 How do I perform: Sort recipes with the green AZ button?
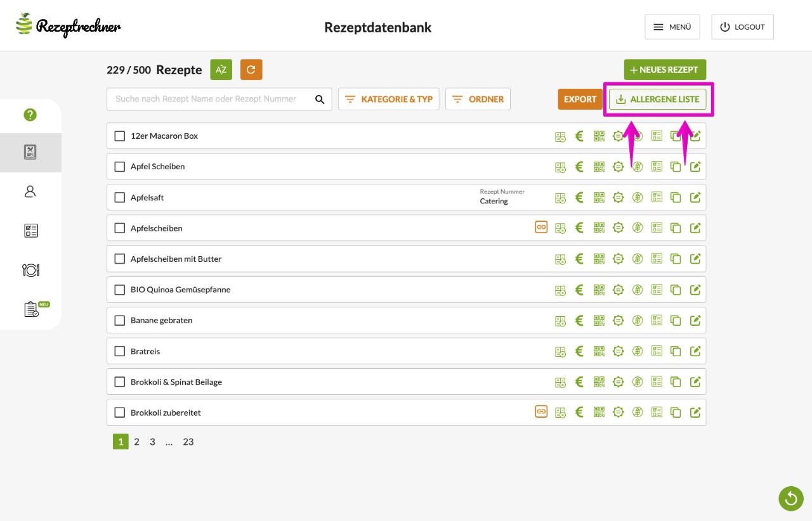221,70
